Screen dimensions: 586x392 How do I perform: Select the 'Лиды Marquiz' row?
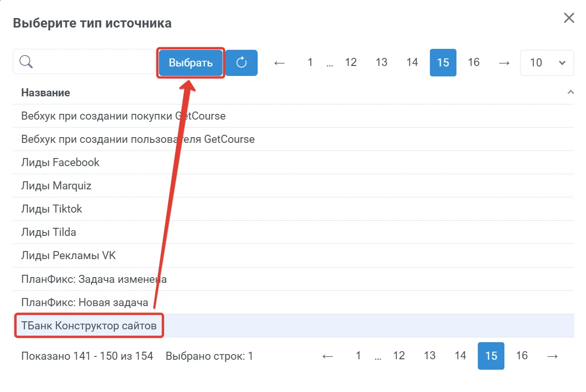point(293,186)
